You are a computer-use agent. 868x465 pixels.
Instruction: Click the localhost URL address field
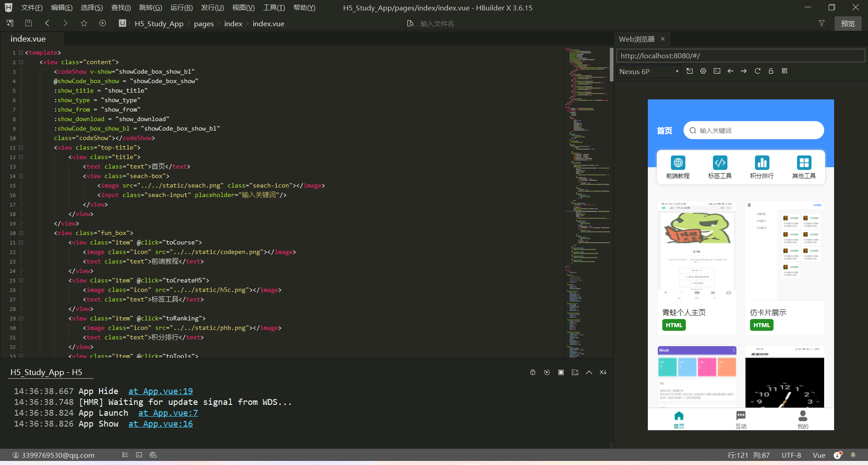pos(740,56)
